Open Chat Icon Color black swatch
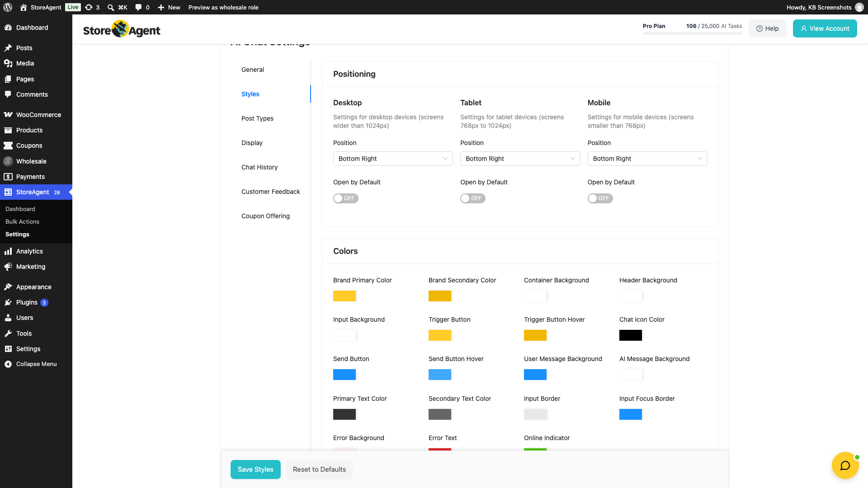Screen dimensions: 868x488 [x=631, y=335]
